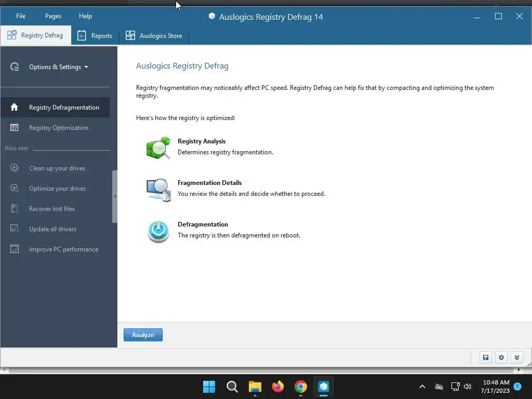
Task: Click the Auslogics Registry Defrag page title
Action: 182,66
